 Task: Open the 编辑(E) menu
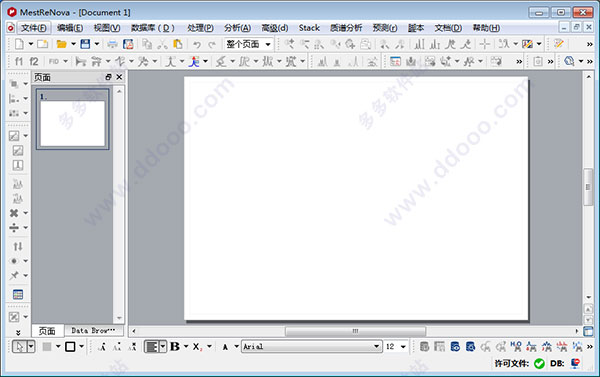point(70,28)
